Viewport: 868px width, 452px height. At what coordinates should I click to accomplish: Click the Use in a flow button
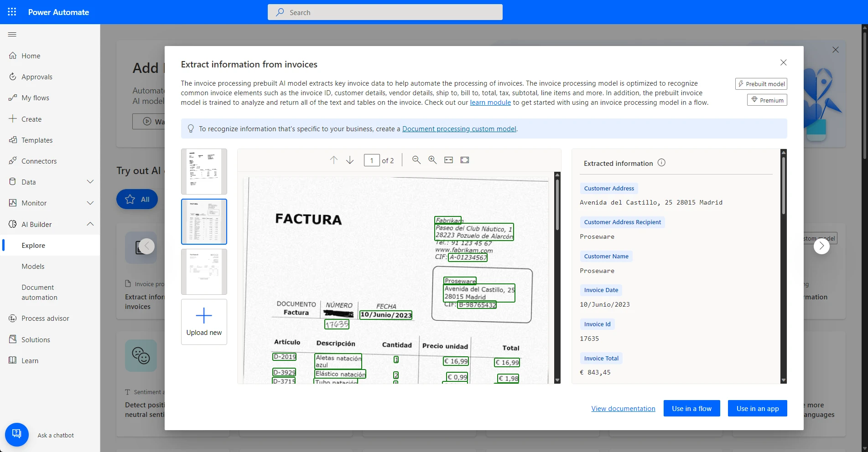pos(691,408)
